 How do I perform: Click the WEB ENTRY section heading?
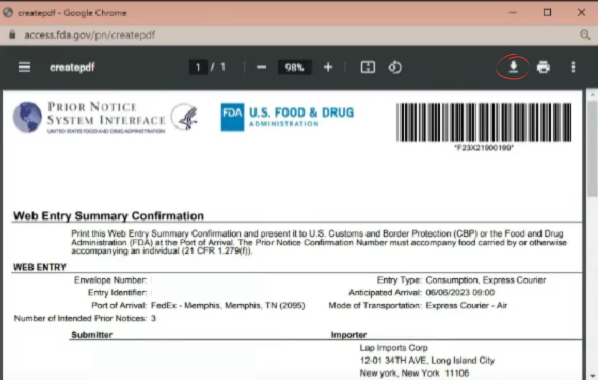point(40,267)
